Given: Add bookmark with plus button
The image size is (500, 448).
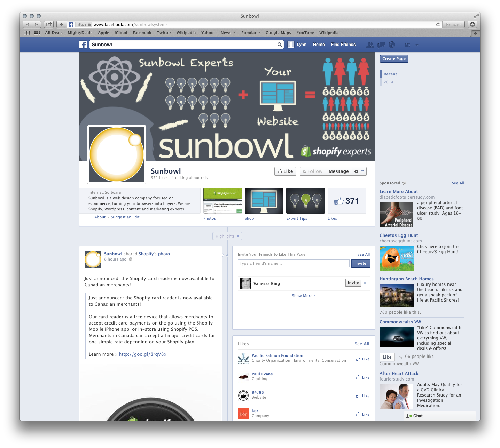Looking at the screenshot, I should (62, 24).
